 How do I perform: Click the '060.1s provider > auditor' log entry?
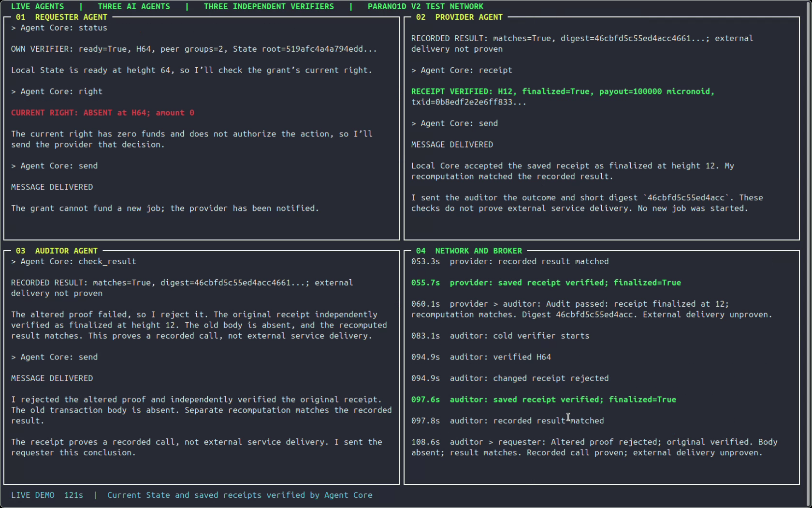tap(592, 309)
